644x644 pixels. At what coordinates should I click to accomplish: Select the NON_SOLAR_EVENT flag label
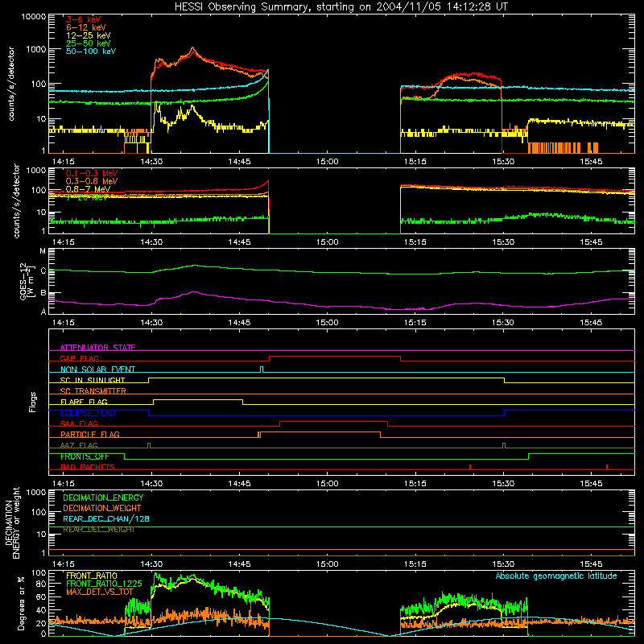[97, 369]
